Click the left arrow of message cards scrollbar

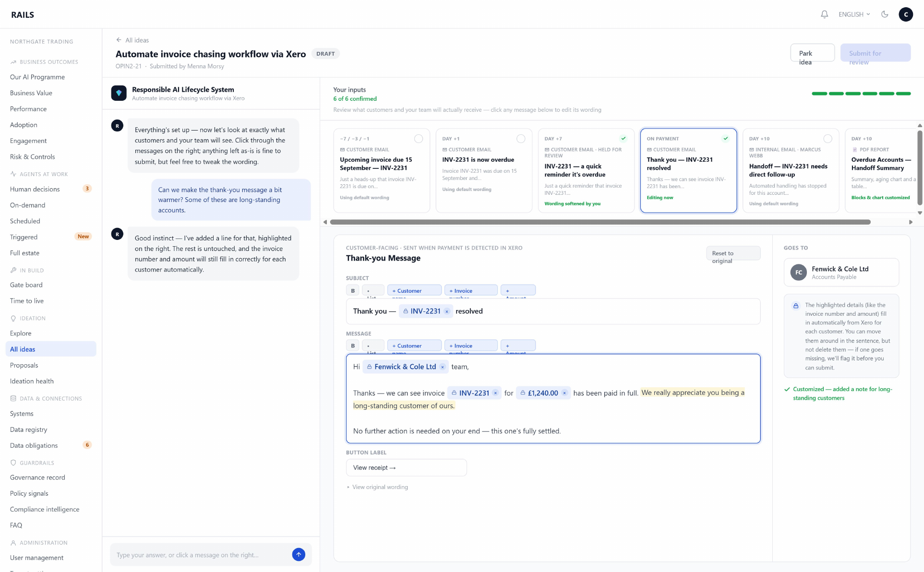(x=325, y=222)
